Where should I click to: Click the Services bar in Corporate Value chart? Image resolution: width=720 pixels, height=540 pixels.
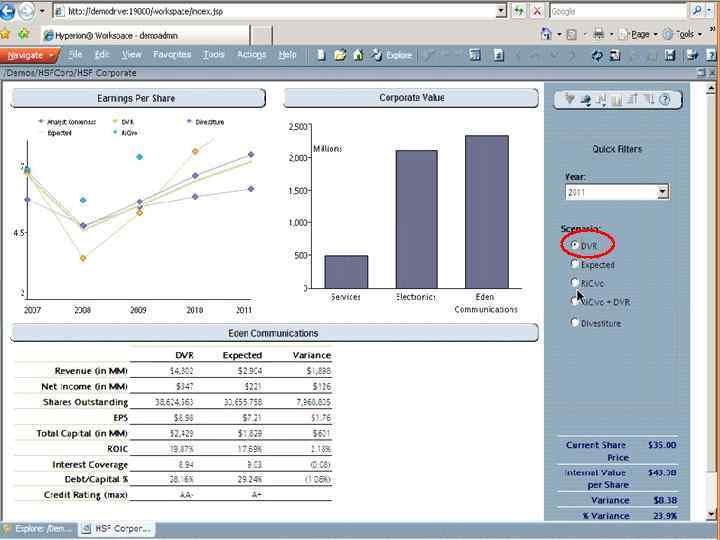click(x=346, y=272)
